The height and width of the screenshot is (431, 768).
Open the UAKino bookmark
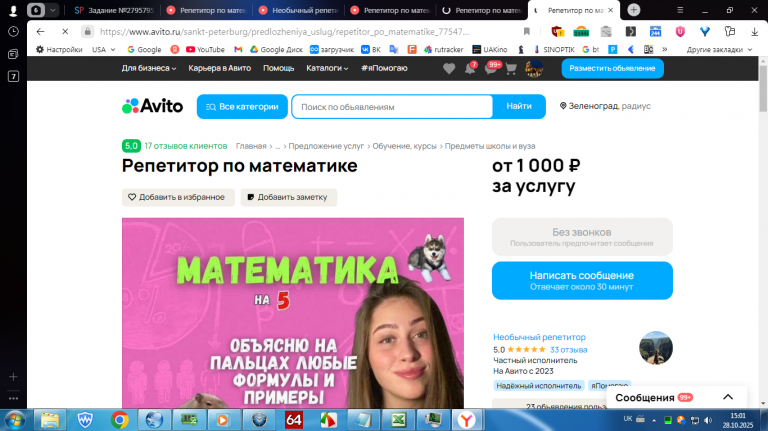[489, 49]
